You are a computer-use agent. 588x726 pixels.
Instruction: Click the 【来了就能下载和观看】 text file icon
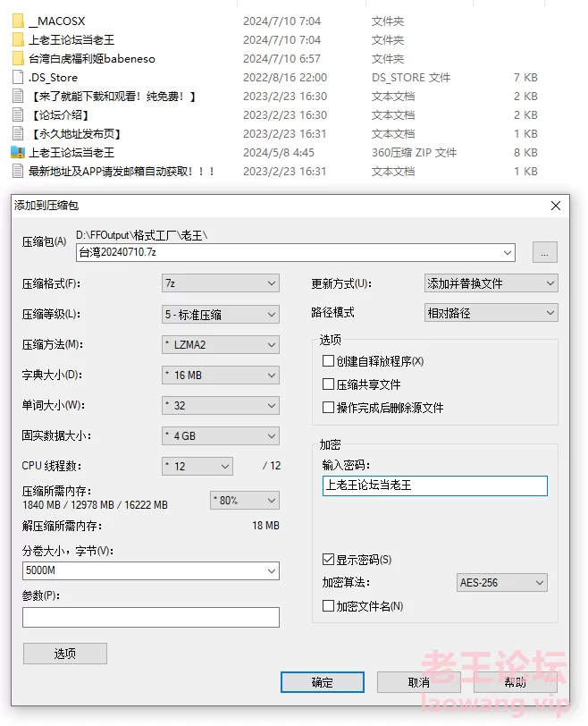18,97
